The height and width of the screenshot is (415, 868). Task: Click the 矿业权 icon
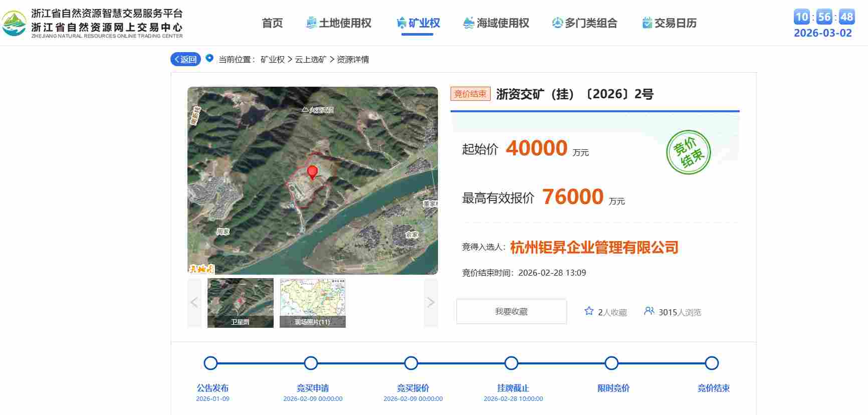[x=401, y=23]
